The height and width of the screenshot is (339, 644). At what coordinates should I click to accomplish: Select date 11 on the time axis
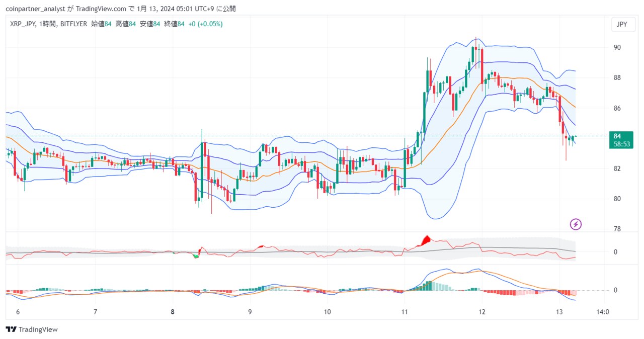405,312
